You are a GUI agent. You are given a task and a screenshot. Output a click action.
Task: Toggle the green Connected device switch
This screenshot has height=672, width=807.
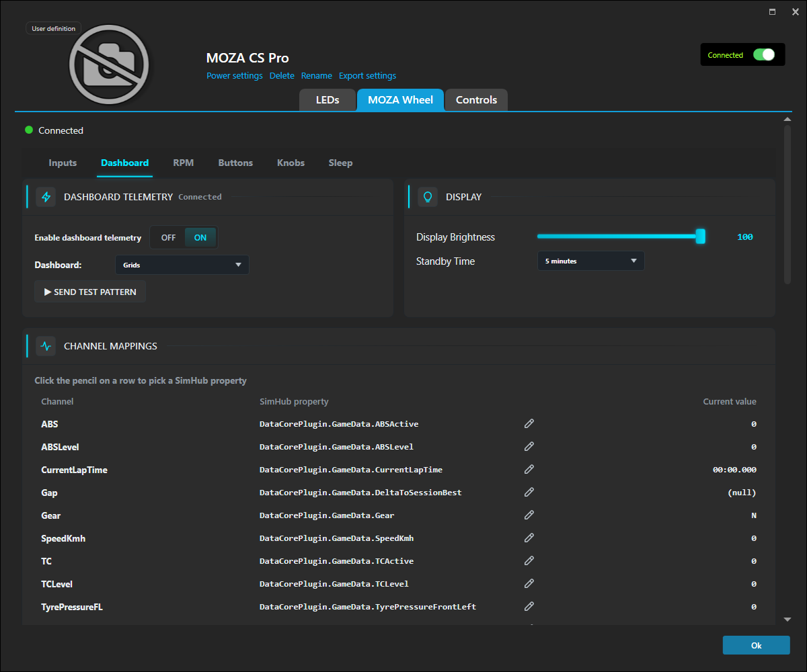pos(764,55)
